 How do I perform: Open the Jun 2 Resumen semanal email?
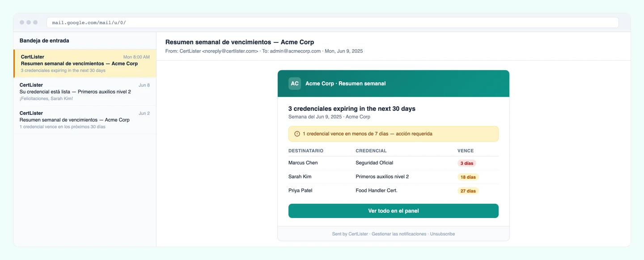coord(85,120)
